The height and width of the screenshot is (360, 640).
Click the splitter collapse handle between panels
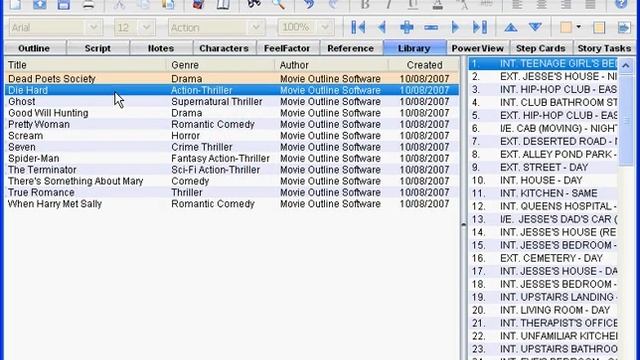[464, 224]
